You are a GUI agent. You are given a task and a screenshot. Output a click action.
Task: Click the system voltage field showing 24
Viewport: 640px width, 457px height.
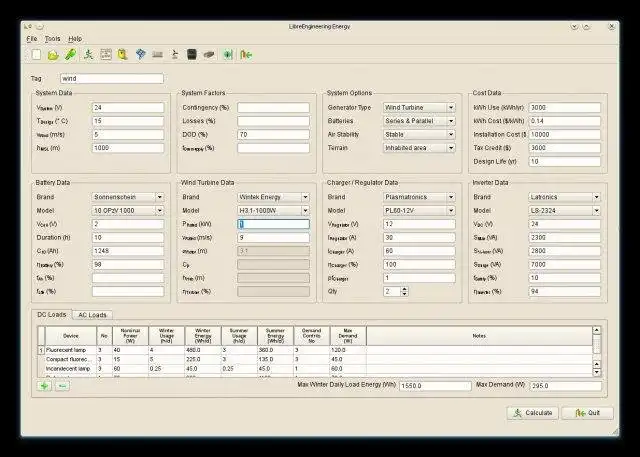click(128, 108)
